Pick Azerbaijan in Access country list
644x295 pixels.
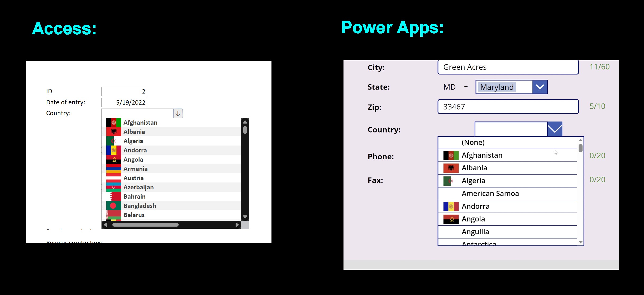[x=139, y=187]
